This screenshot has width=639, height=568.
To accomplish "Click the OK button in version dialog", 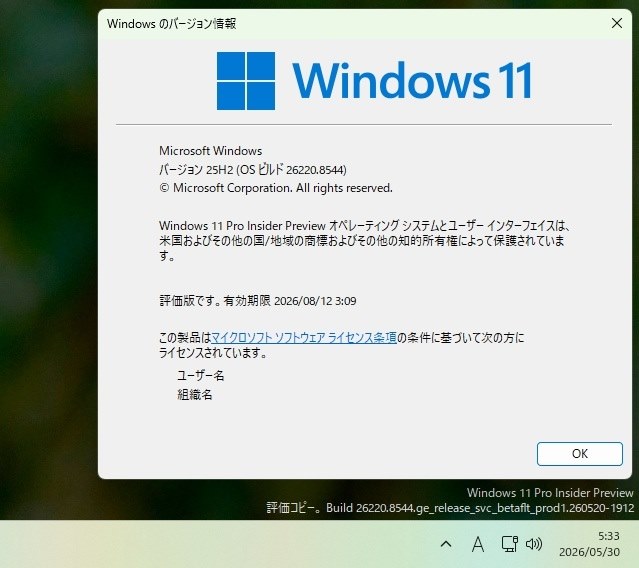I will 580,454.
